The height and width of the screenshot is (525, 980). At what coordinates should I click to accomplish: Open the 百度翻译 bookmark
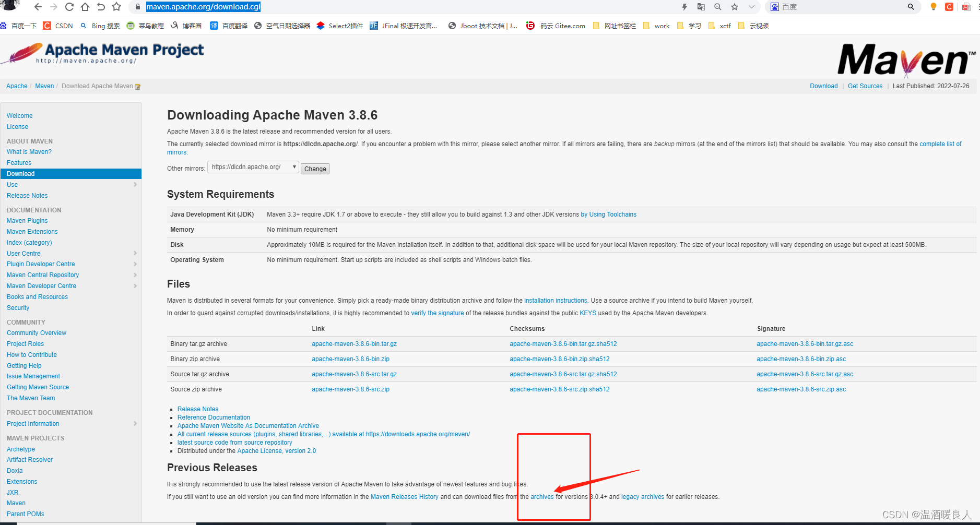pos(229,26)
